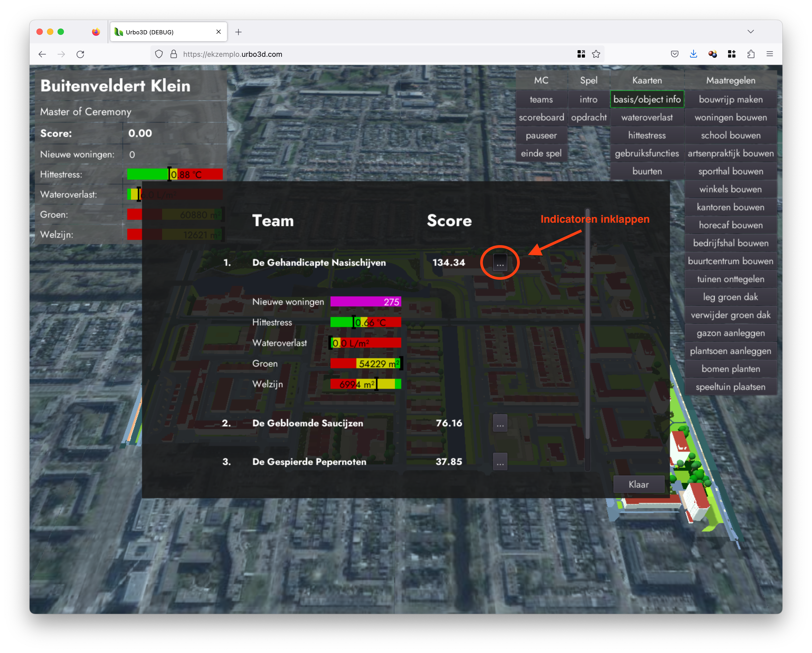Click the MC menu header
This screenshot has height=653, width=812.
541,80
